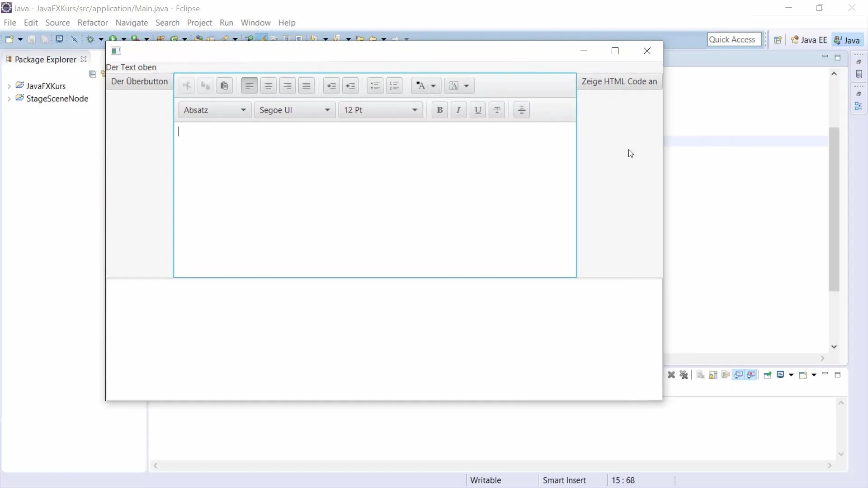Select right text alignment

288,86
